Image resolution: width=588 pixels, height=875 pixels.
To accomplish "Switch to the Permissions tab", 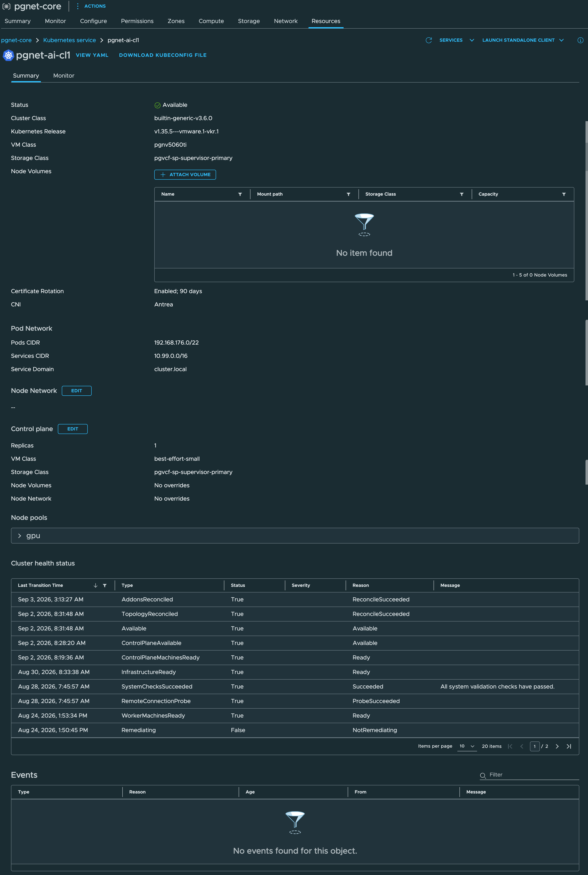I will tap(137, 21).
